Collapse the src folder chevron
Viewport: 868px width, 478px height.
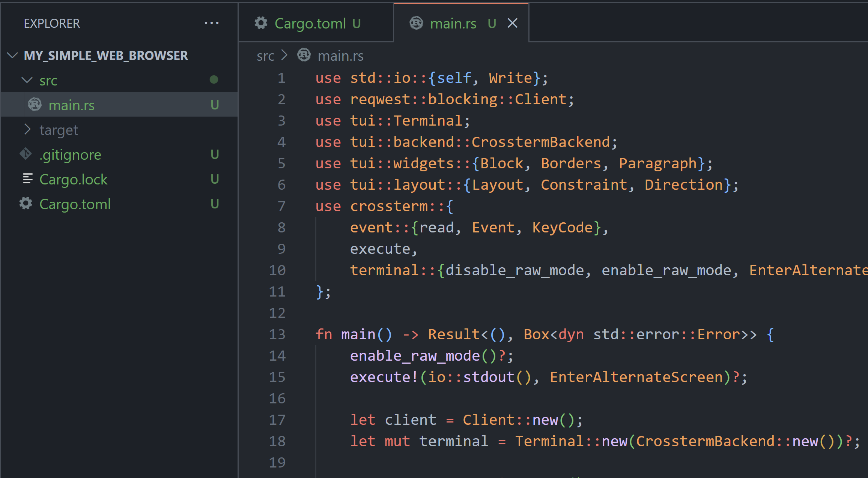27,80
